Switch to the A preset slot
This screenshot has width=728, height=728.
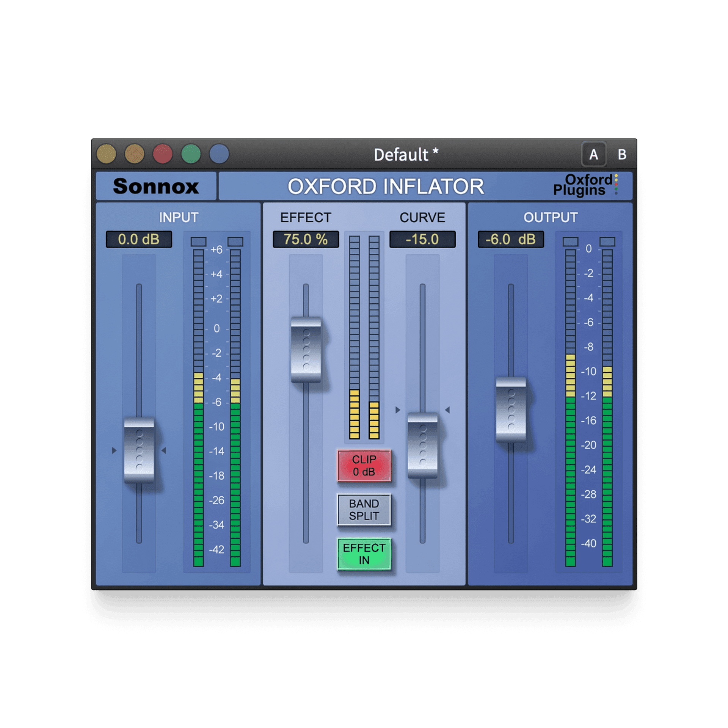(x=593, y=154)
